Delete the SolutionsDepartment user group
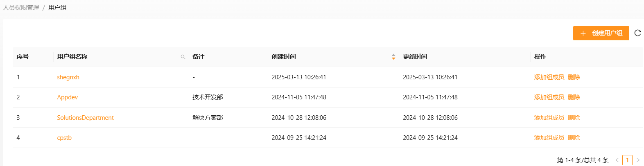Screen dimensions: 644x166 tap(574, 118)
